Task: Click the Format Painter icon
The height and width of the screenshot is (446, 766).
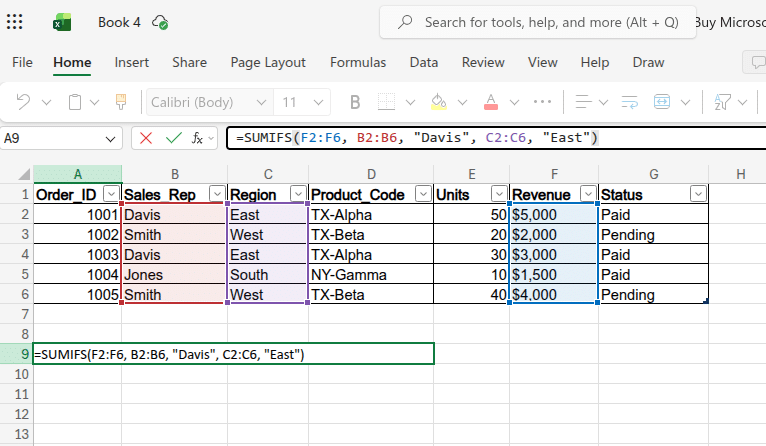Action: [x=121, y=102]
